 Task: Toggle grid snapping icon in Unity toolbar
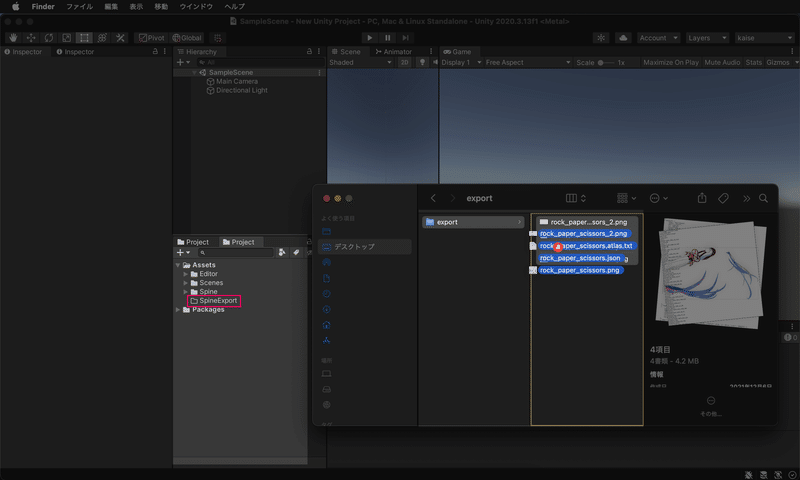[218, 38]
